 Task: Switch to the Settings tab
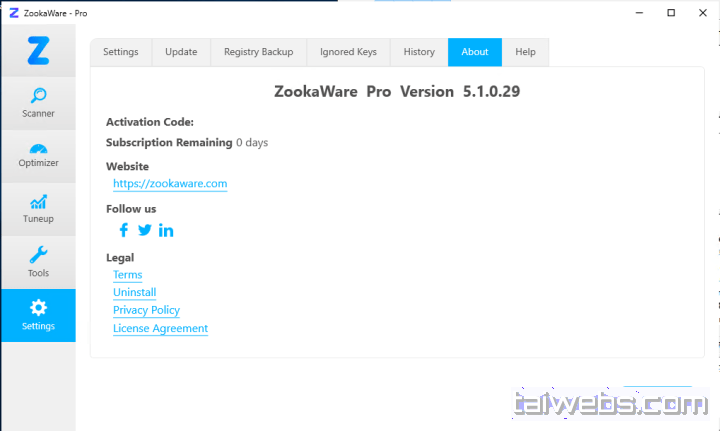121,52
